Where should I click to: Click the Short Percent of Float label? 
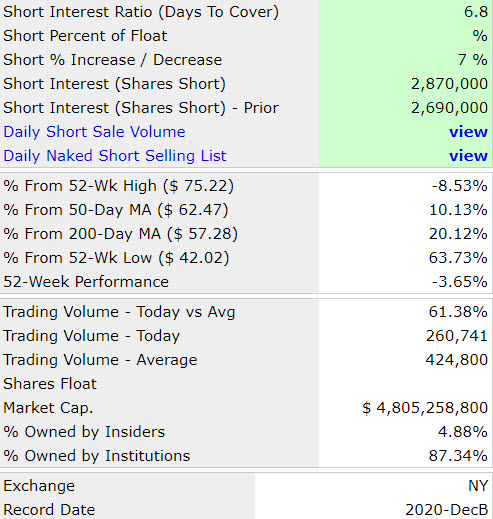(x=85, y=36)
